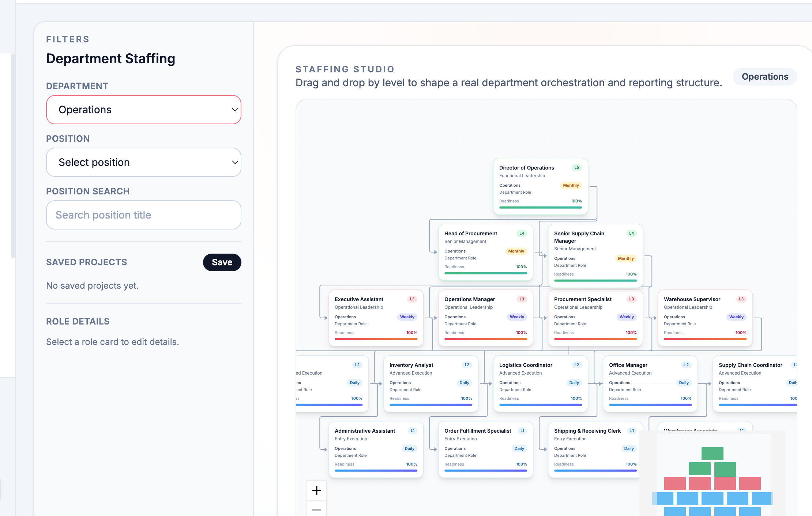Zoom in using the plus control

tap(316, 490)
